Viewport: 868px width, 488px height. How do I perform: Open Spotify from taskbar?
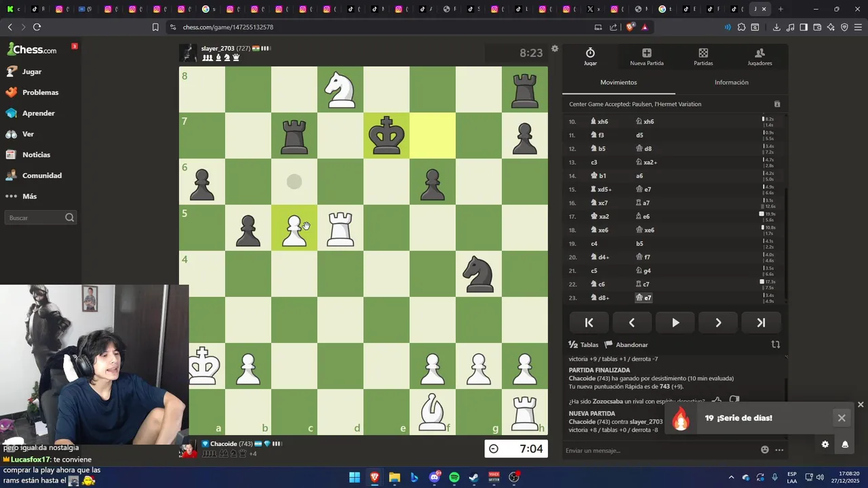pos(454,477)
